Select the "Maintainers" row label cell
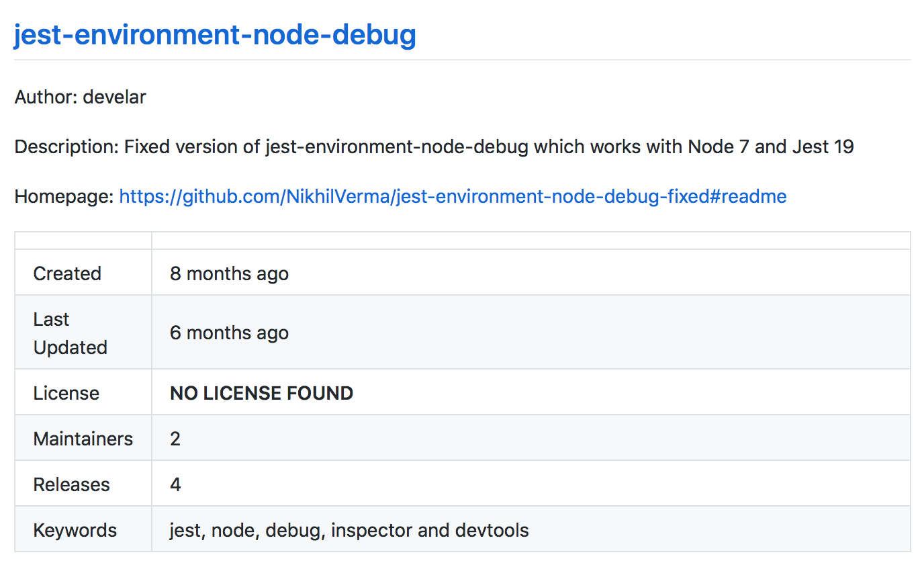 (x=83, y=439)
